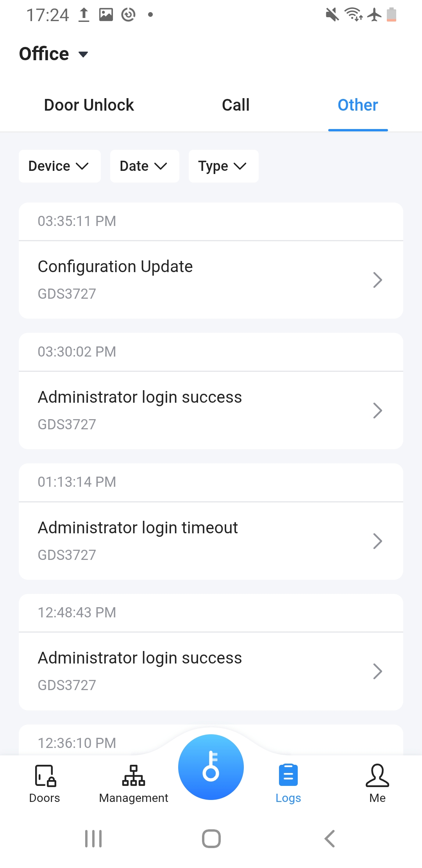Select the Other tab

click(358, 105)
